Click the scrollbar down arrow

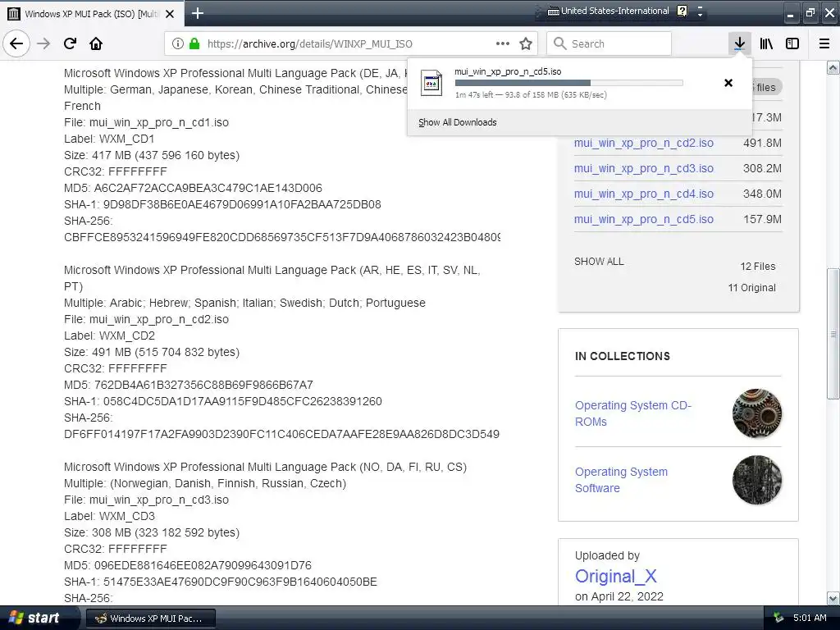(x=833, y=598)
